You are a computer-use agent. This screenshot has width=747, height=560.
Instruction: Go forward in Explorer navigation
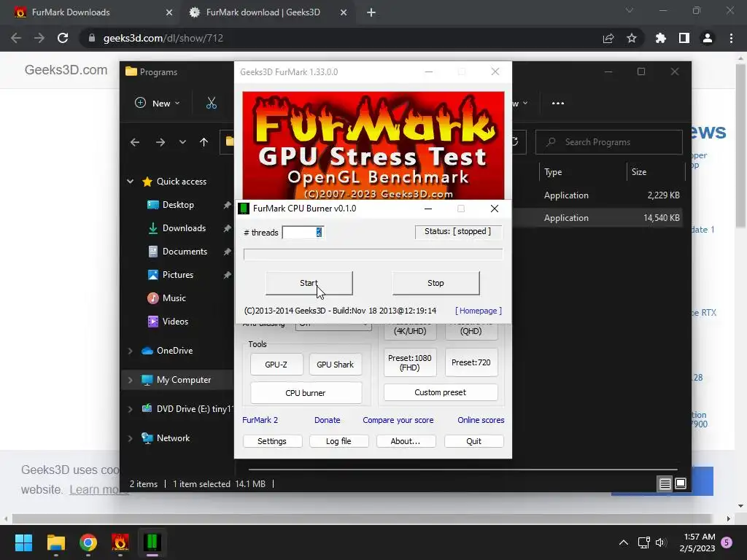[x=160, y=142]
